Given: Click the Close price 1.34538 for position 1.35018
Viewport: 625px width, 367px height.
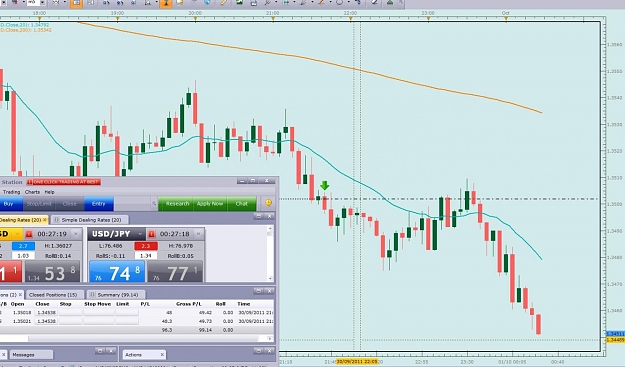Looking at the screenshot, I should [46, 313].
